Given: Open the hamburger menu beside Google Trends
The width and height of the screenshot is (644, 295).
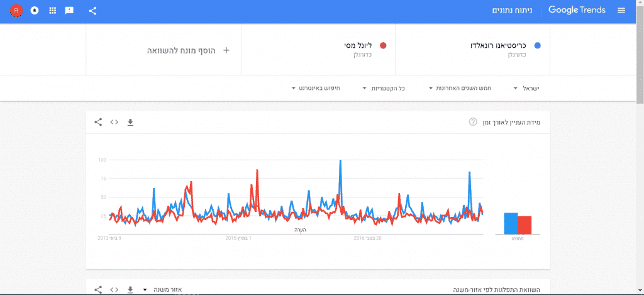Looking at the screenshot, I should coord(621,11).
